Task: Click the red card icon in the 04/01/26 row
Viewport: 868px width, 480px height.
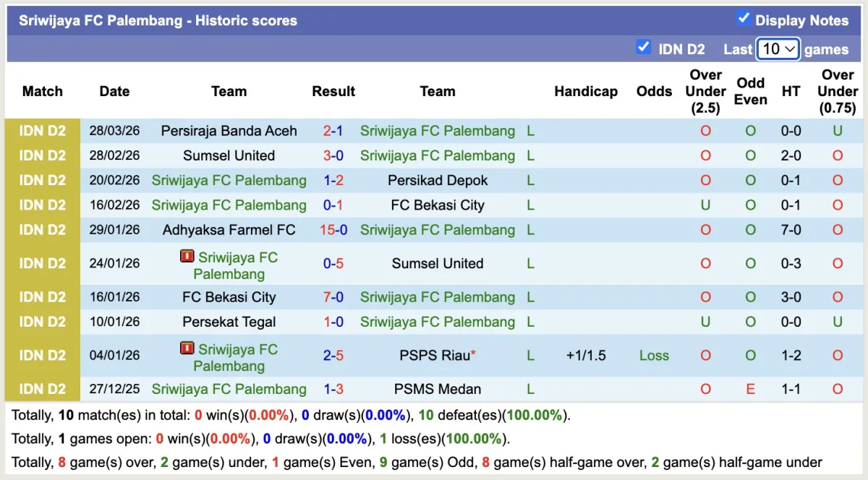Action: point(187,348)
